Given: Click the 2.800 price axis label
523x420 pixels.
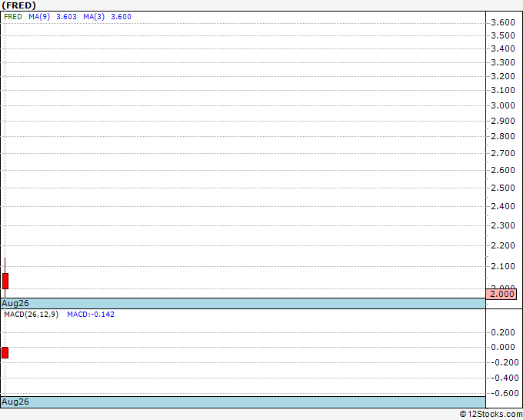Looking at the screenshot, I should coord(503,136).
